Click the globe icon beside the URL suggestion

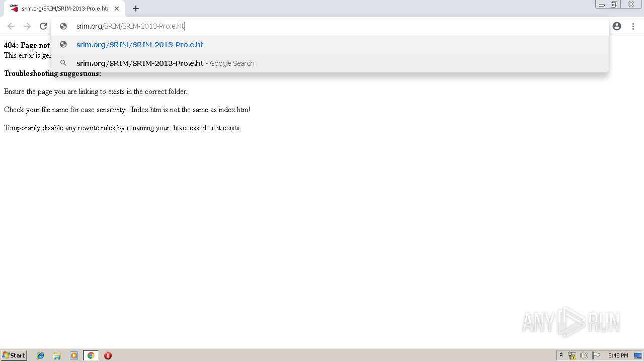pyautogui.click(x=63, y=44)
